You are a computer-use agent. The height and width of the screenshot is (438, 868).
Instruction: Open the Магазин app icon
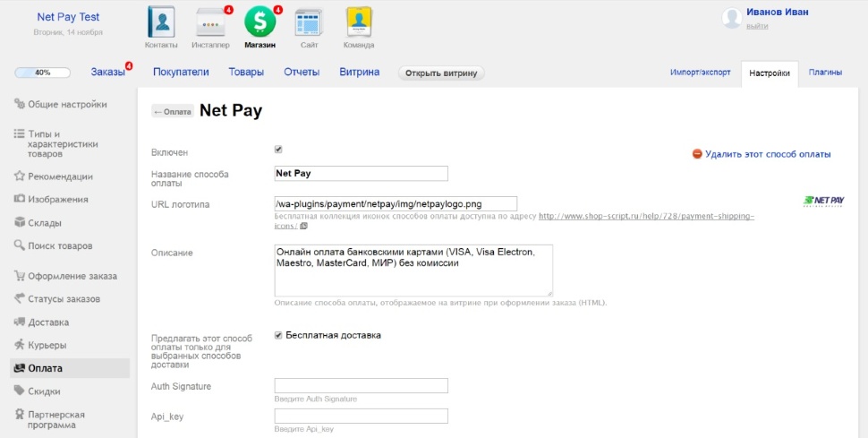260,21
